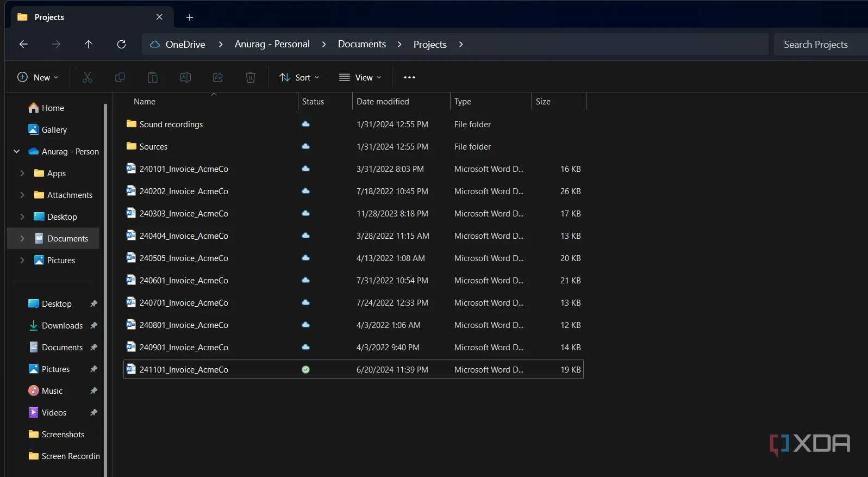Select file 240901_Invoice_AcmeCo
Viewport: 868px width, 477px height.
pyautogui.click(x=353, y=347)
